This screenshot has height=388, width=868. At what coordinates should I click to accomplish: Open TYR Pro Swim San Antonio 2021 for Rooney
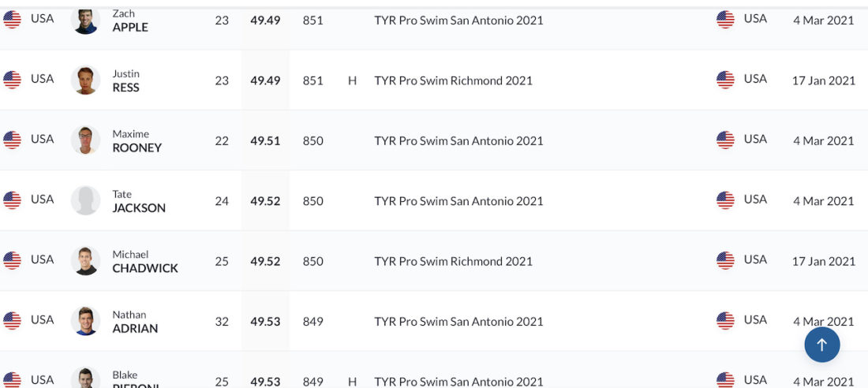click(x=459, y=141)
